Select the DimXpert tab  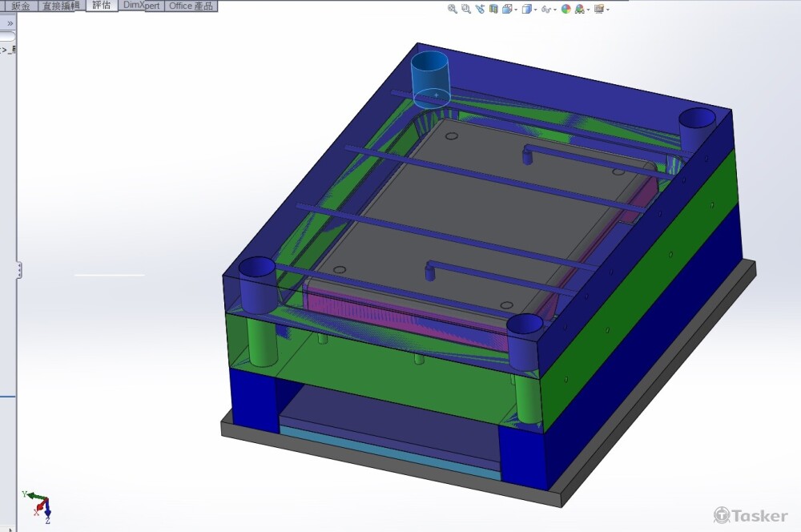coord(142,6)
